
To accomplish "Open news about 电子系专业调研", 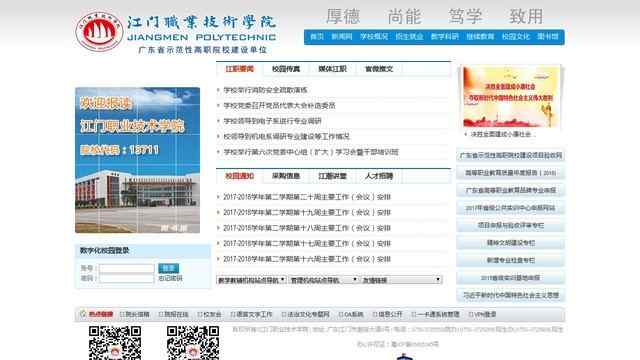I will (x=272, y=121).
